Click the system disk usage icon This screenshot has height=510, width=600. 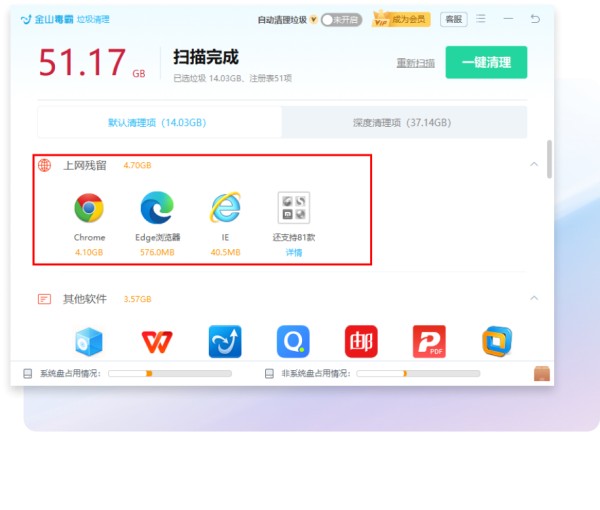click(28, 373)
